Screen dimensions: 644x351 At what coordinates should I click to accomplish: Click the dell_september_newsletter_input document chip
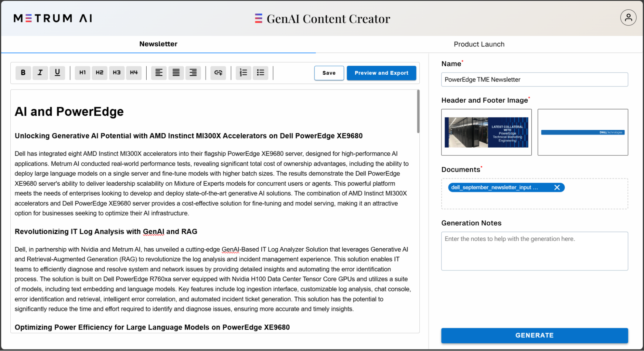pyautogui.click(x=506, y=188)
